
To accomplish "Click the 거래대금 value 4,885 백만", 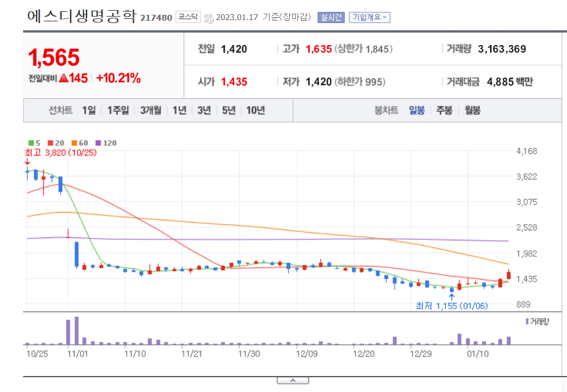I will click(510, 82).
